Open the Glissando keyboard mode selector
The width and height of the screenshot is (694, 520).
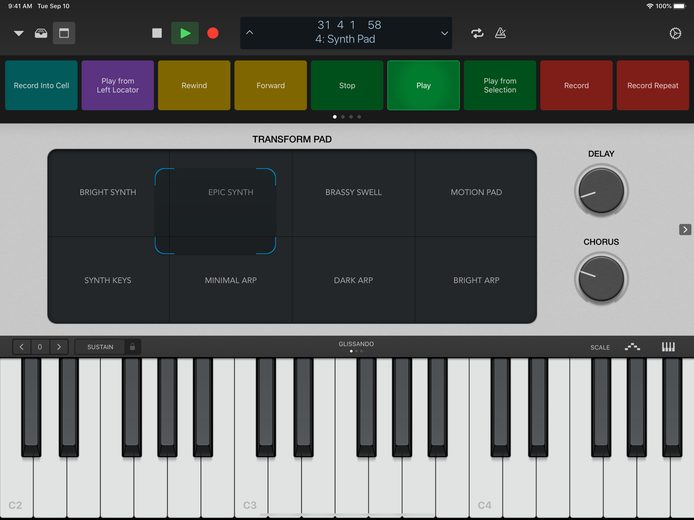pyautogui.click(x=356, y=344)
